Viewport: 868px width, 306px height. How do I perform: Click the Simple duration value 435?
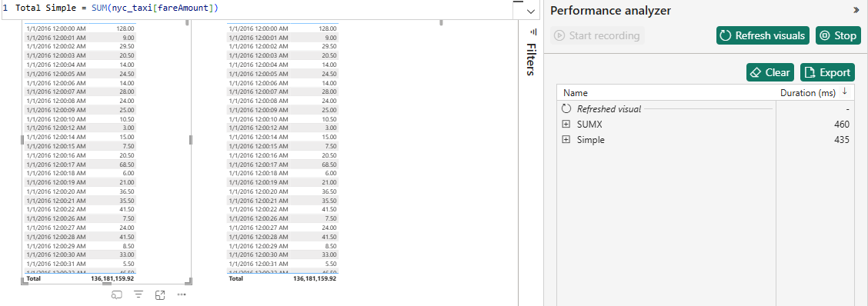pyautogui.click(x=841, y=140)
